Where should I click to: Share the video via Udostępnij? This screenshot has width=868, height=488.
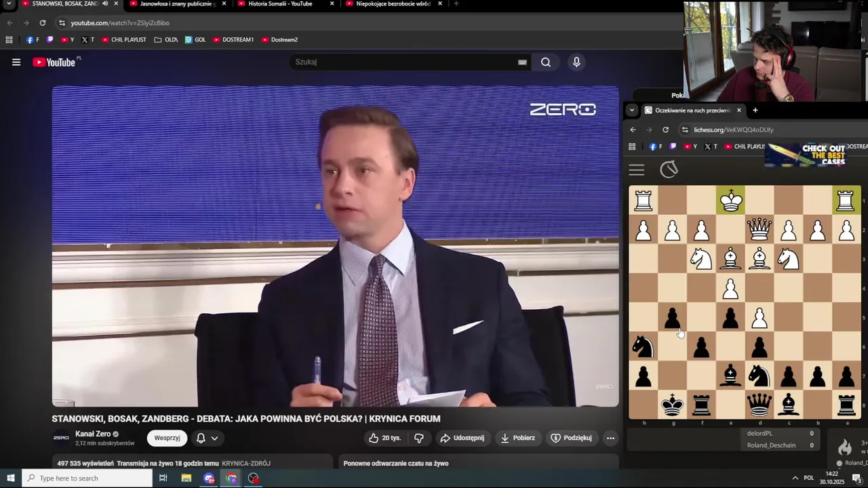click(x=462, y=438)
